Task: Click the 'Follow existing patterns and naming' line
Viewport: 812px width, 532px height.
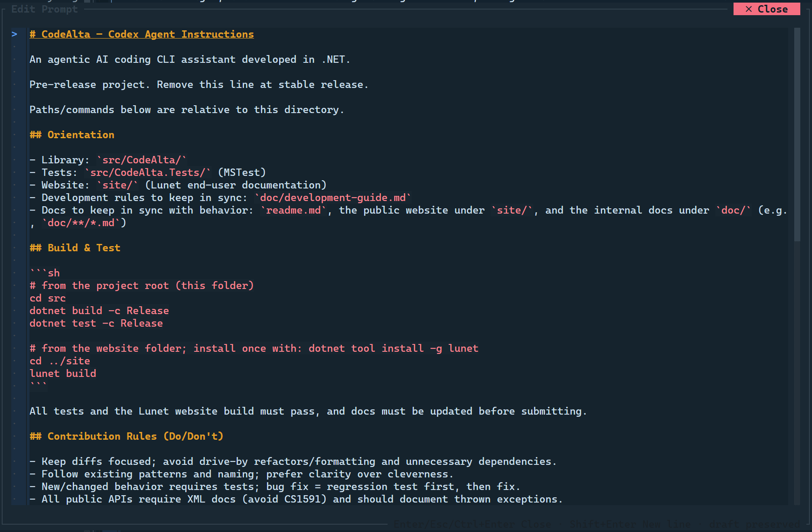Action: [x=241, y=474]
